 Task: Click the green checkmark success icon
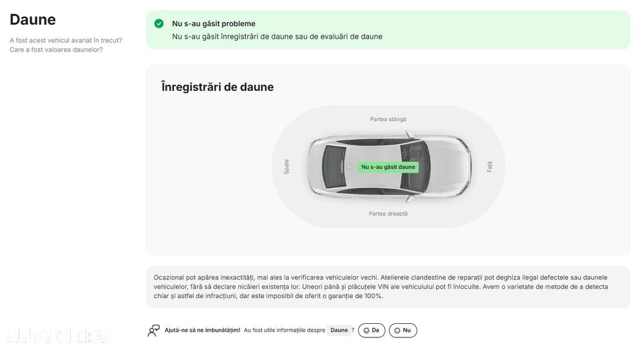pyautogui.click(x=159, y=24)
